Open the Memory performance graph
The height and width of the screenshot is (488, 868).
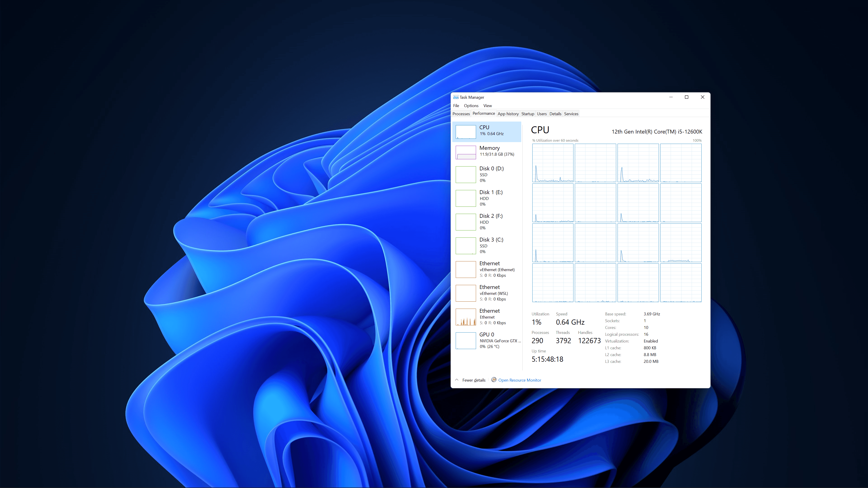point(488,152)
